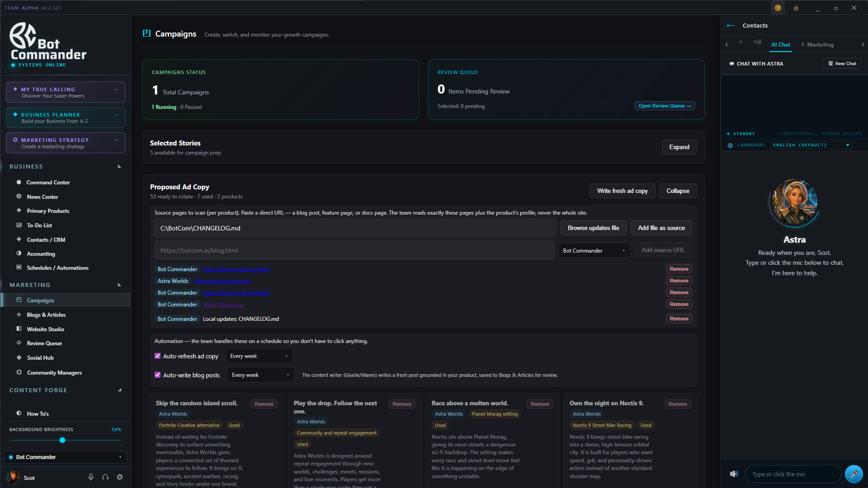868x488 pixels.
Task: Click the headphones icon in the user bar
Action: 105,477
